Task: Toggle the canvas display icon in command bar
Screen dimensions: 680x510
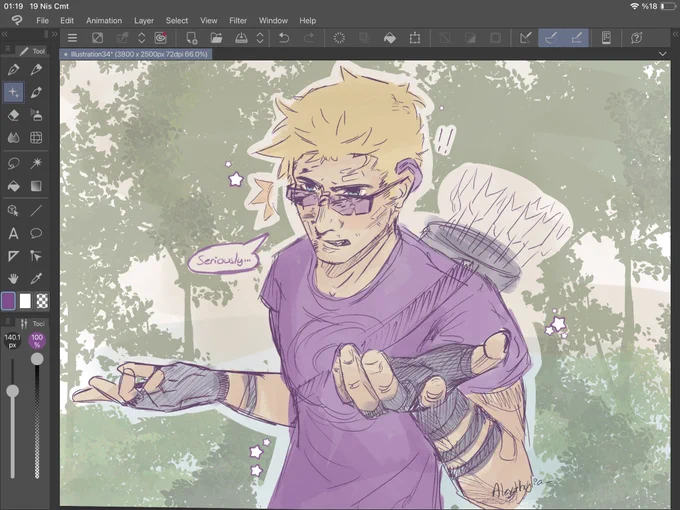Action: point(98,38)
